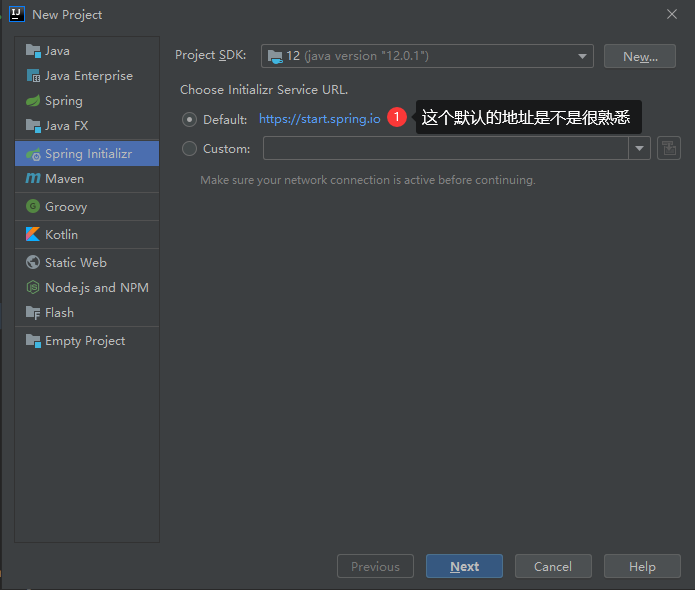Screen dimensions: 695x590
Task: Click the 'Project SDK:' label
Action: [211, 55]
